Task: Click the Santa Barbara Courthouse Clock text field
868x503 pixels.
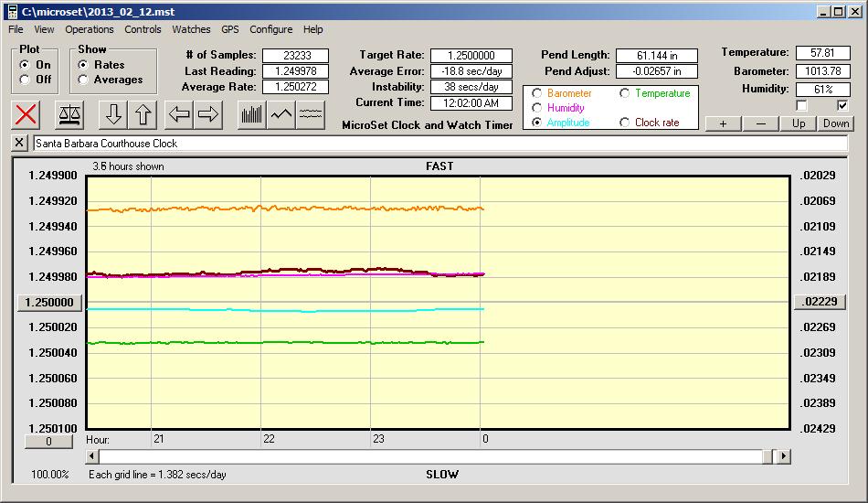Action: coord(439,144)
